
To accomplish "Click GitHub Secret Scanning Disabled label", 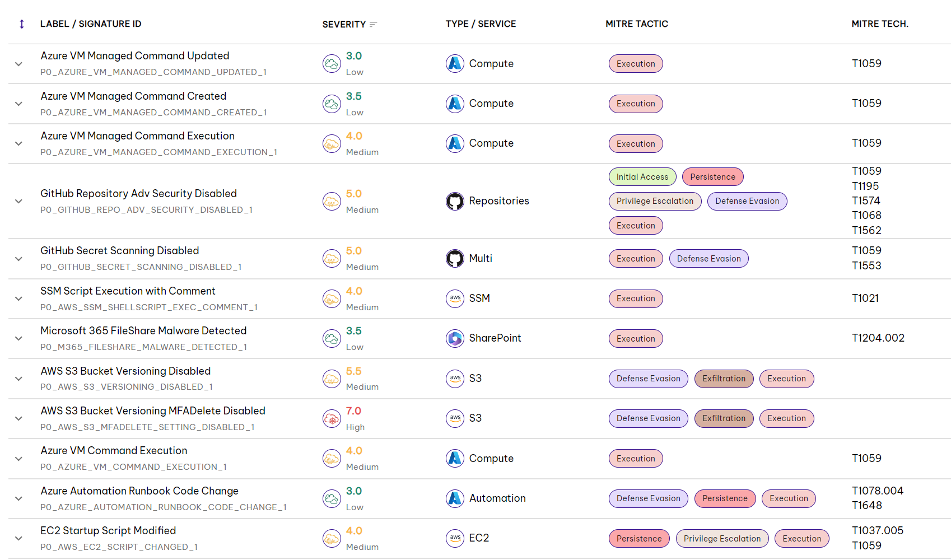I will coord(120,251).
